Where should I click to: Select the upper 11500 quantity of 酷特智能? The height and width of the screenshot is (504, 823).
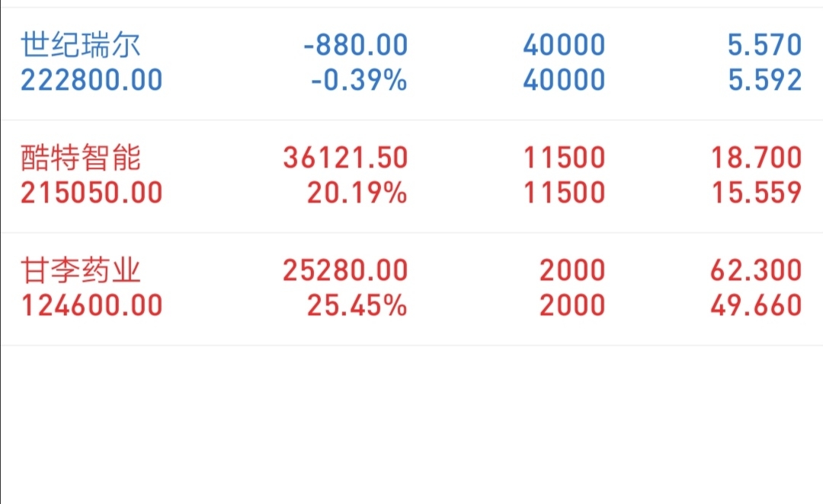[x=564, y=158]
